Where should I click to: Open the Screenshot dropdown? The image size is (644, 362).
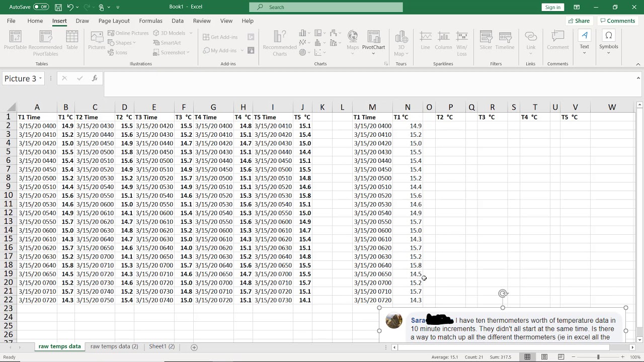tap(171, 52)
